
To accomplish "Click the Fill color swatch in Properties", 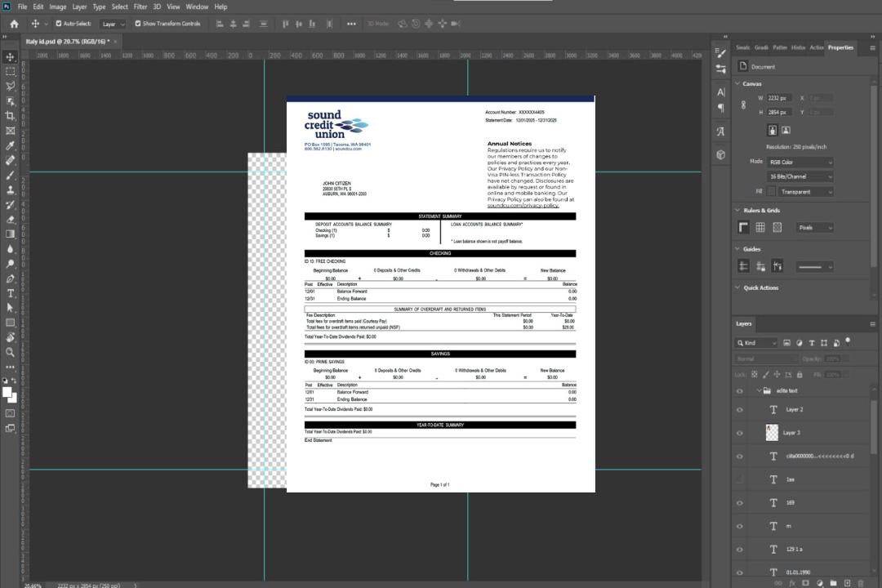I will 771,192.
